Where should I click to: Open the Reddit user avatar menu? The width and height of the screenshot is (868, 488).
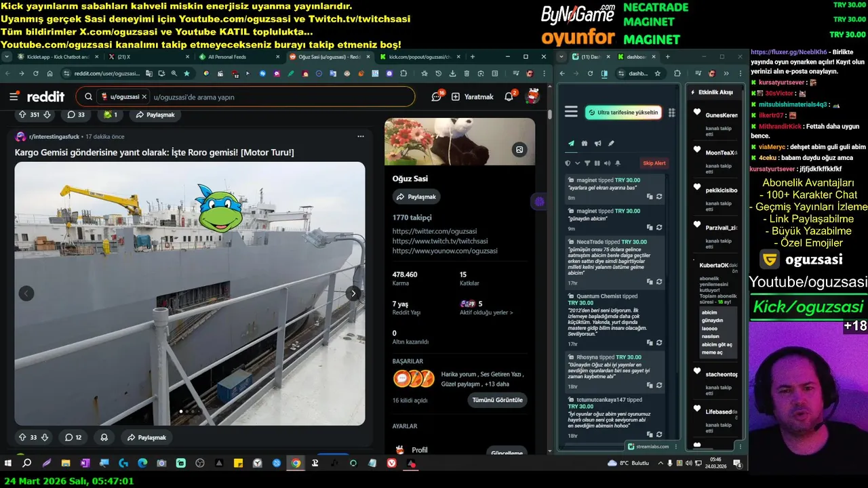tap(533, 96)
